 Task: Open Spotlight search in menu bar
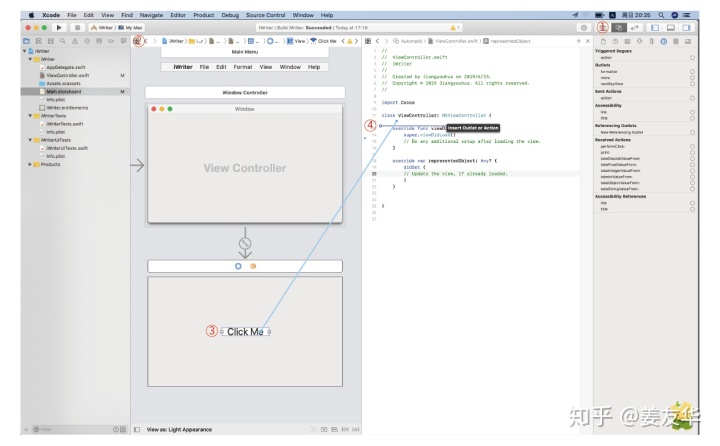661,15
